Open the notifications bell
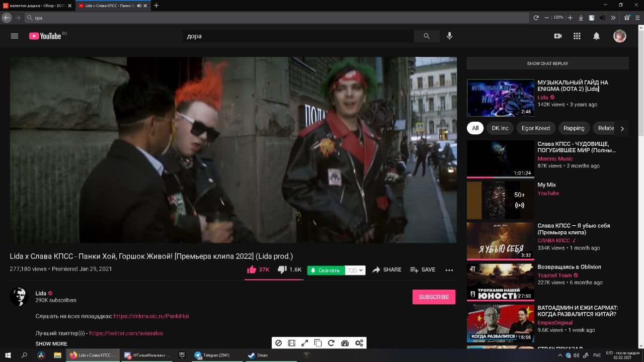 [x=596, y=36]
